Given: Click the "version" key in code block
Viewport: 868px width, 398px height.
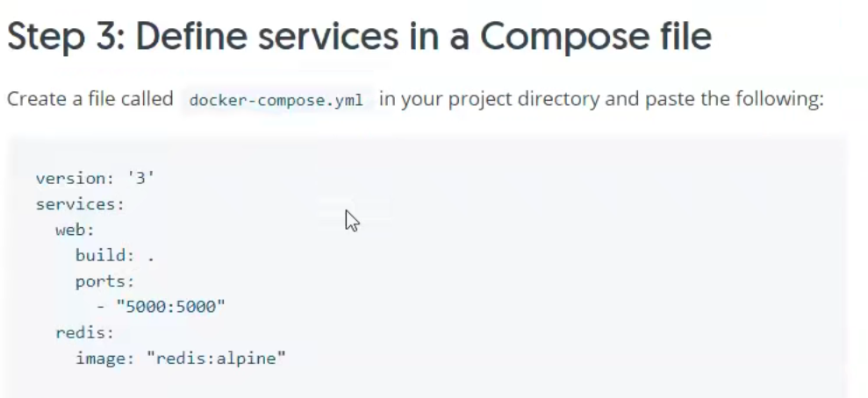Looking at the screenshot, I should pos(70,179).
